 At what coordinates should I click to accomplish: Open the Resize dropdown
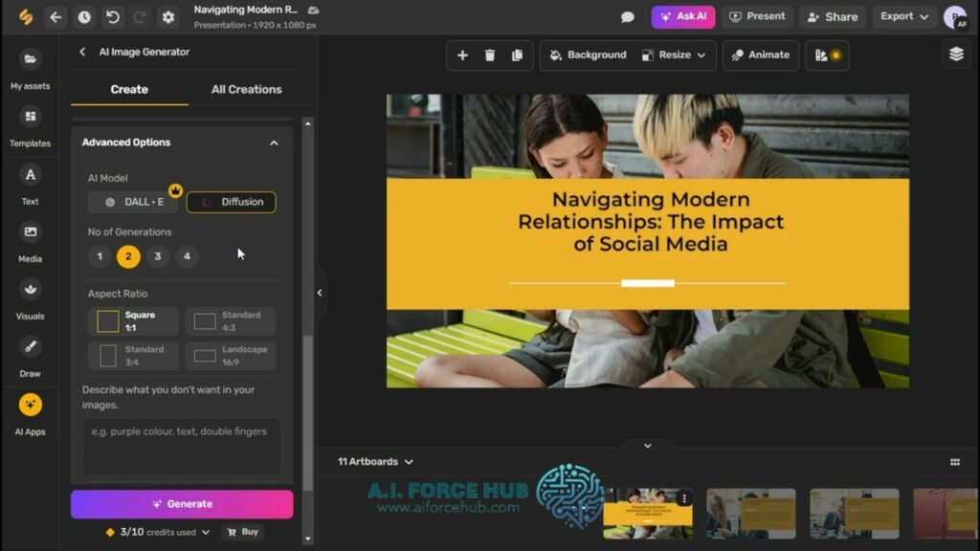pyautogui.click(x=674, y=55)
